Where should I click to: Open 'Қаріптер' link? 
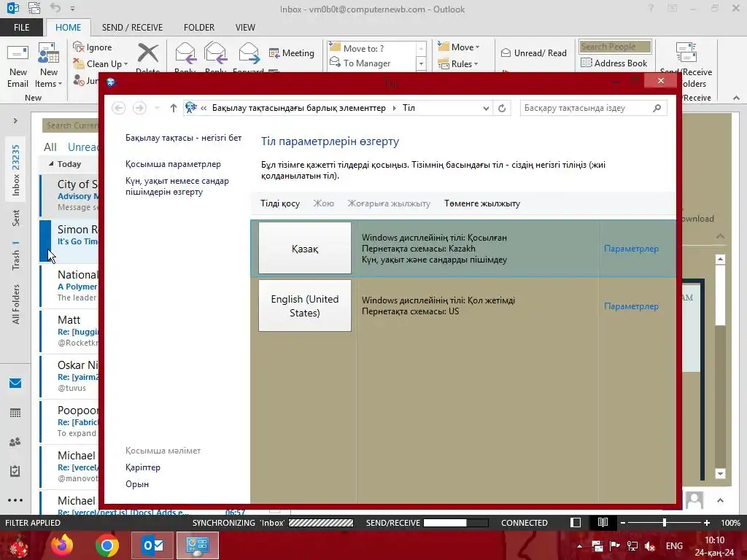pos(143,467)
